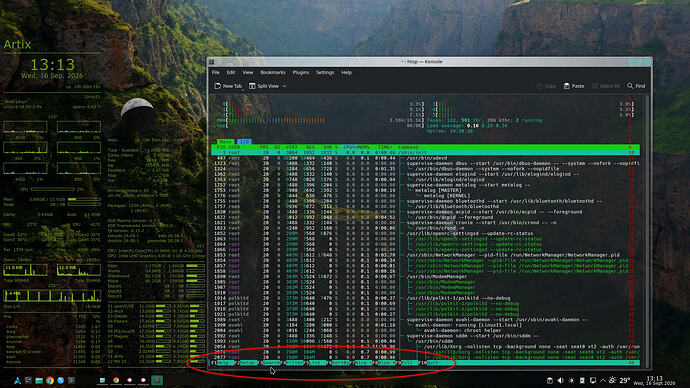Sort by the CPU% column header
Image resolution: width=690 pixels, height=388 pixels.
(350, 147)
